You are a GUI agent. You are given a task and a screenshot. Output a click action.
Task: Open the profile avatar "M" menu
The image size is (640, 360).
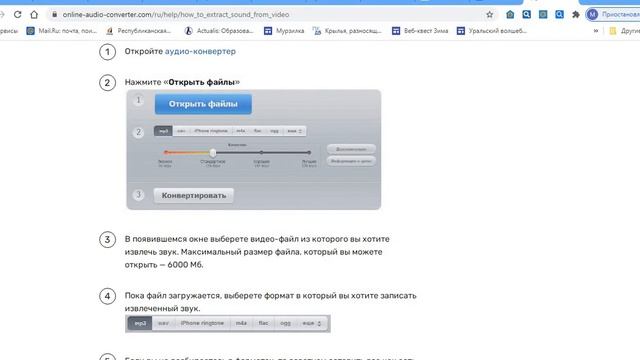point(592,15)
